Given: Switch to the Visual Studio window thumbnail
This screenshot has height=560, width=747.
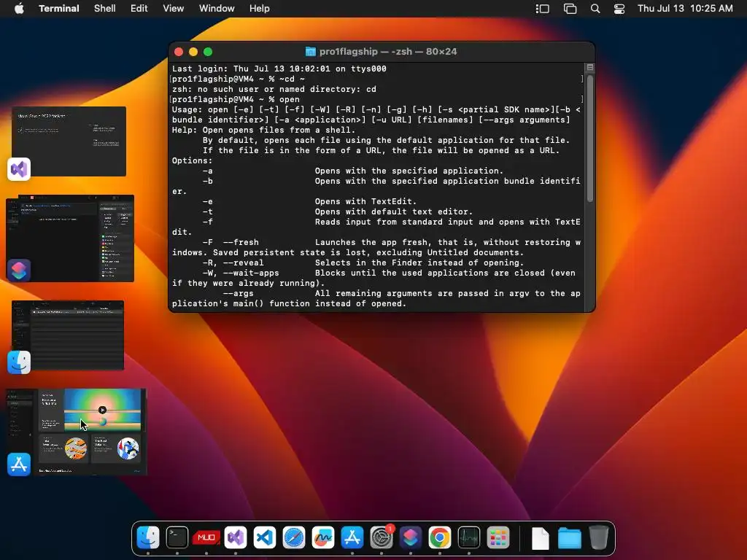Looking at the screenshot, I should [x=69, y=141].
